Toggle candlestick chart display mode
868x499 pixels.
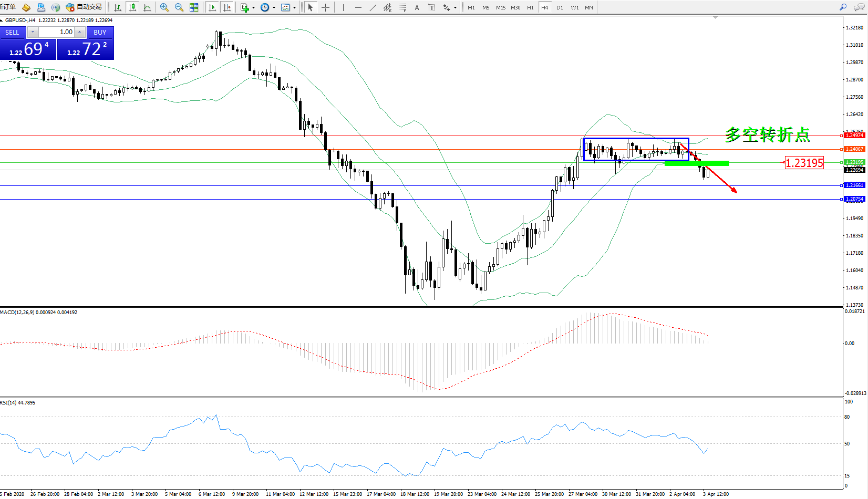coord(132,7)
